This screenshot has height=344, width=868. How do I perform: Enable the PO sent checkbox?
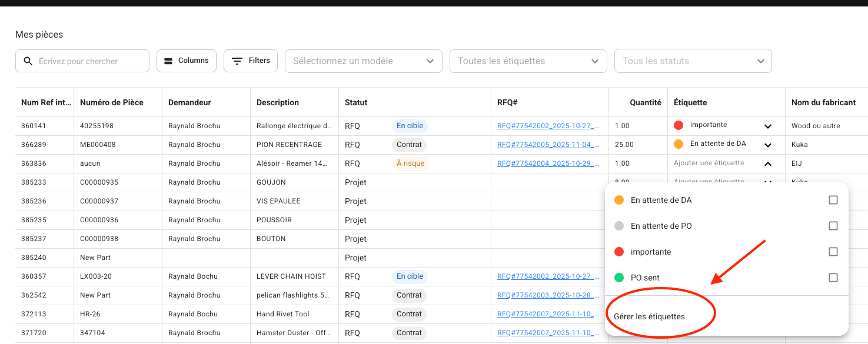tap(833, 278)
